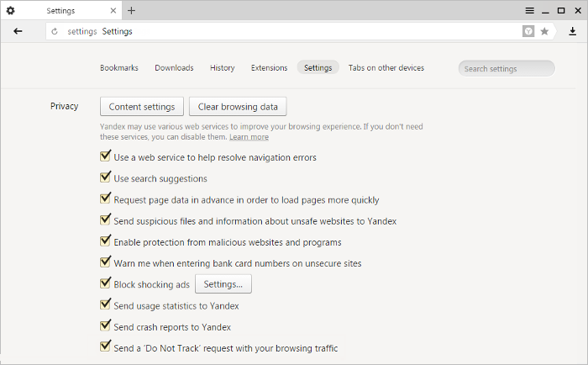Click the gear icon on Settings tab
The image size is (588, 365).
click(x=10, y=11)
